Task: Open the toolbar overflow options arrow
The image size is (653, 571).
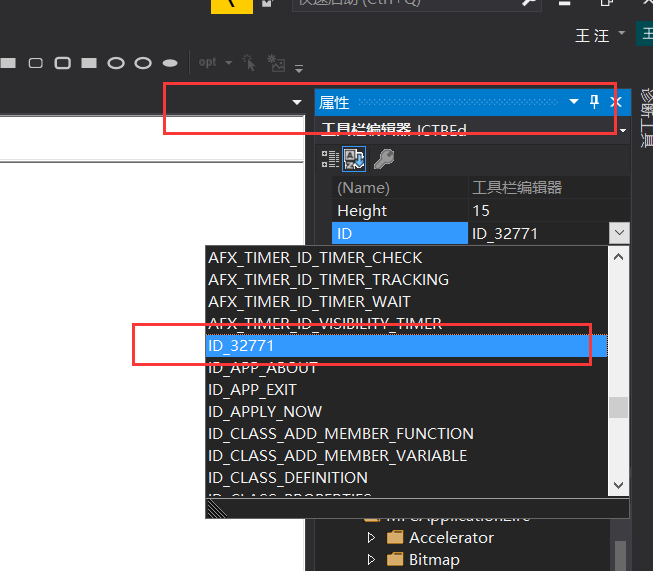Action: coord(299,68)
